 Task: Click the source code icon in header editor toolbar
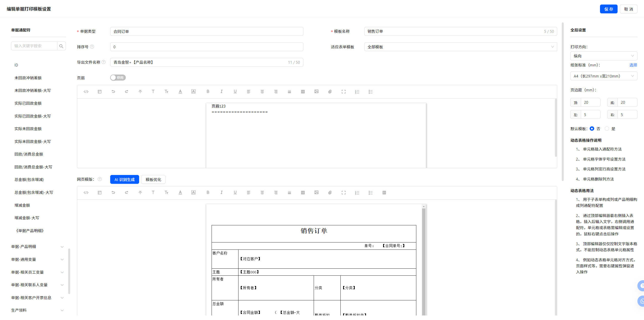(x=86, y=92)
